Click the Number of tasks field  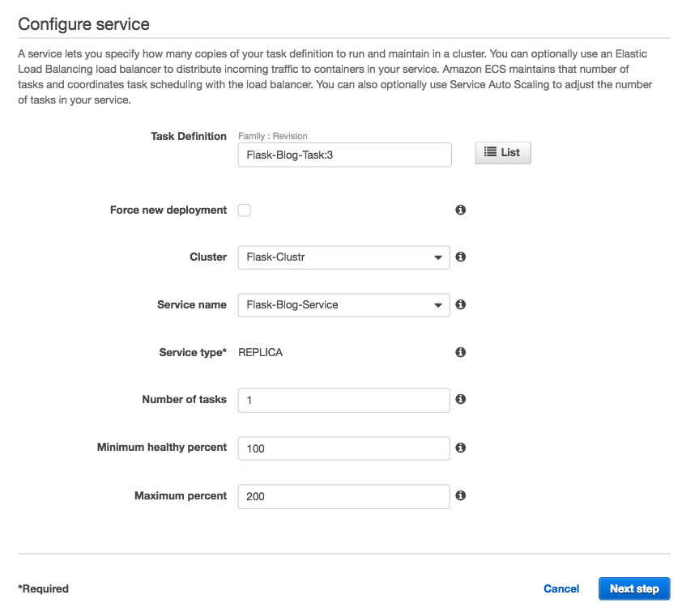tap(344, 401)
